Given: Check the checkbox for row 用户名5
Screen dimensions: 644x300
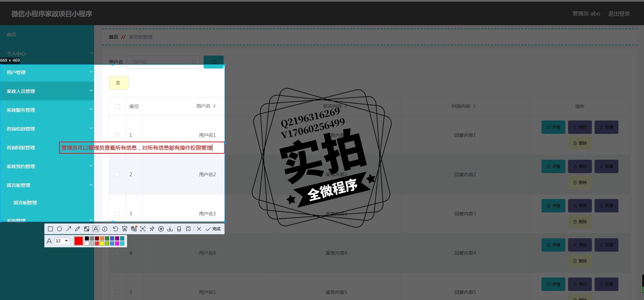Looking at the screenshot, I should [x=117, y=292].
